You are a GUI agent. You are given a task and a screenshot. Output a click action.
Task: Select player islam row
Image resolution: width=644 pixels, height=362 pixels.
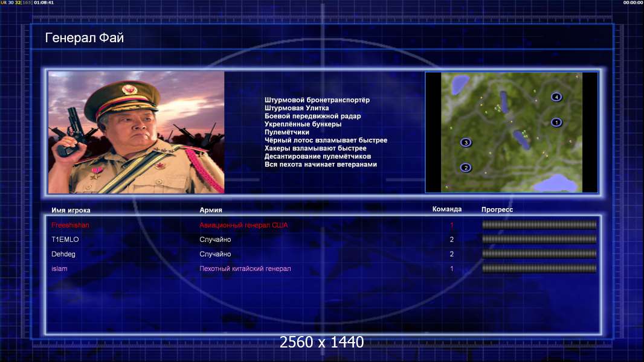click(323, 269)
